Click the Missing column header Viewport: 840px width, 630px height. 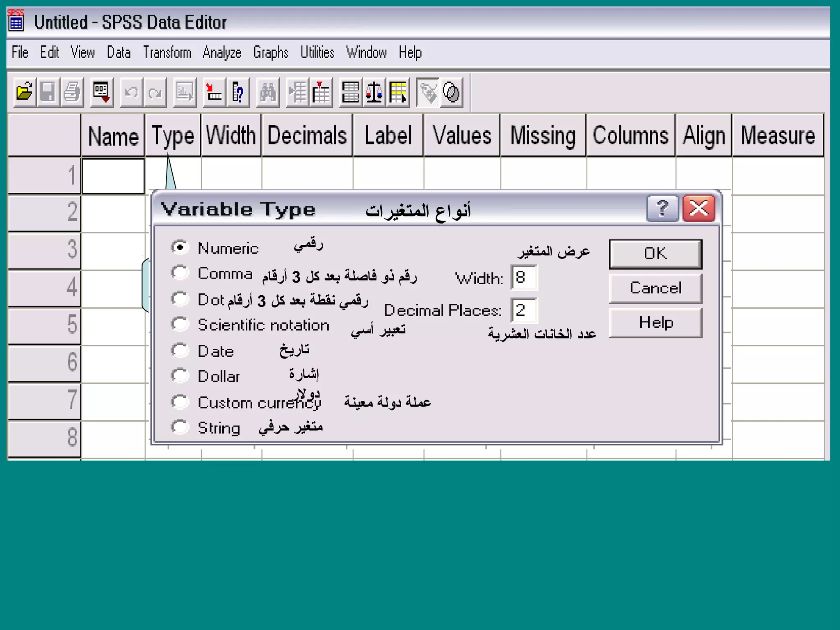coord(543,135)
